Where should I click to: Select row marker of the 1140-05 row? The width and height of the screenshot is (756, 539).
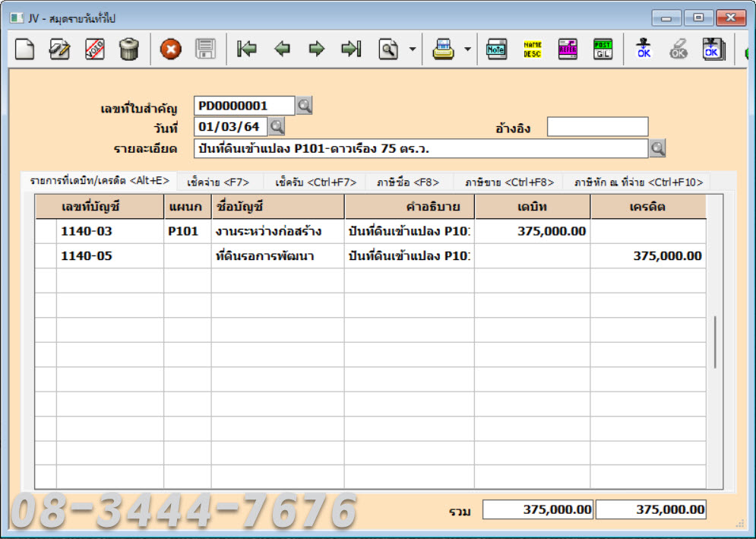click(46, 255)
